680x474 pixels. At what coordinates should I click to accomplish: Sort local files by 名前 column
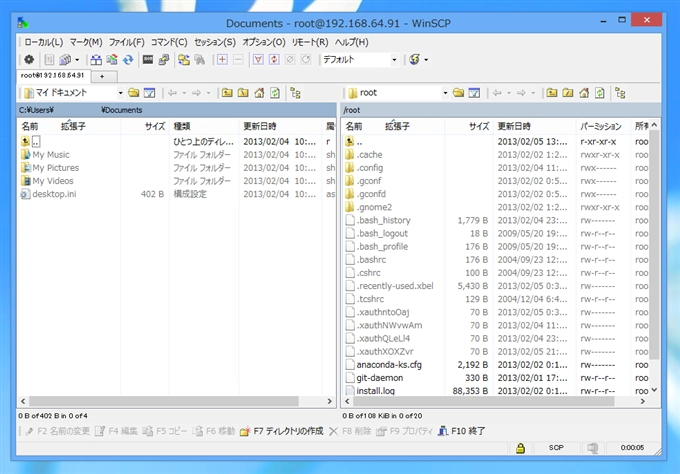click(x=29, y=126)
